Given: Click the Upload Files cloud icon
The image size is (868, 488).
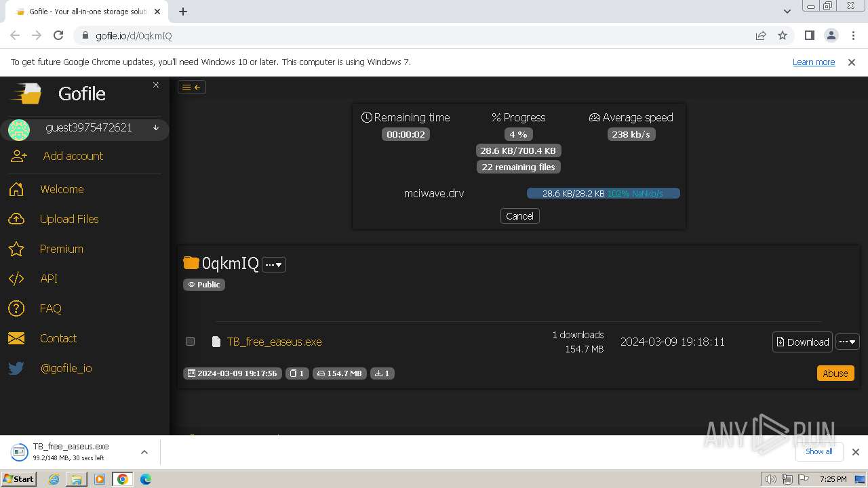Looking at the screenshot, I should 17,219.
